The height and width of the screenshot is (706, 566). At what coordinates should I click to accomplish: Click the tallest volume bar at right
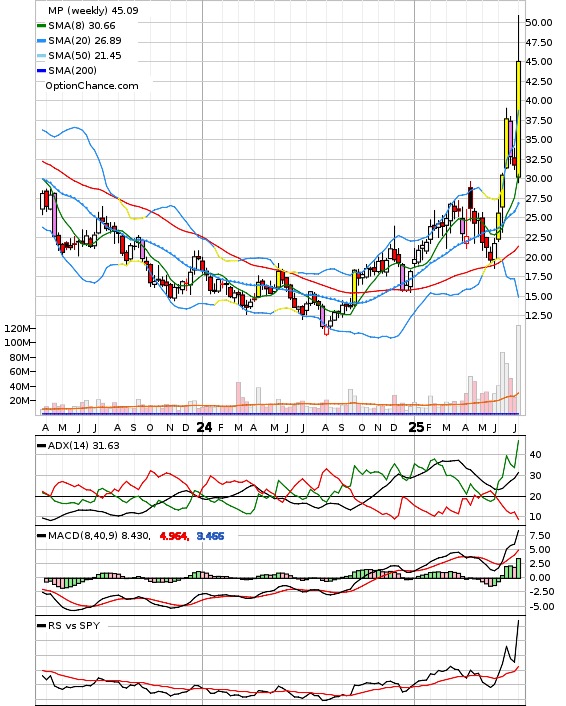click(518, 369)
